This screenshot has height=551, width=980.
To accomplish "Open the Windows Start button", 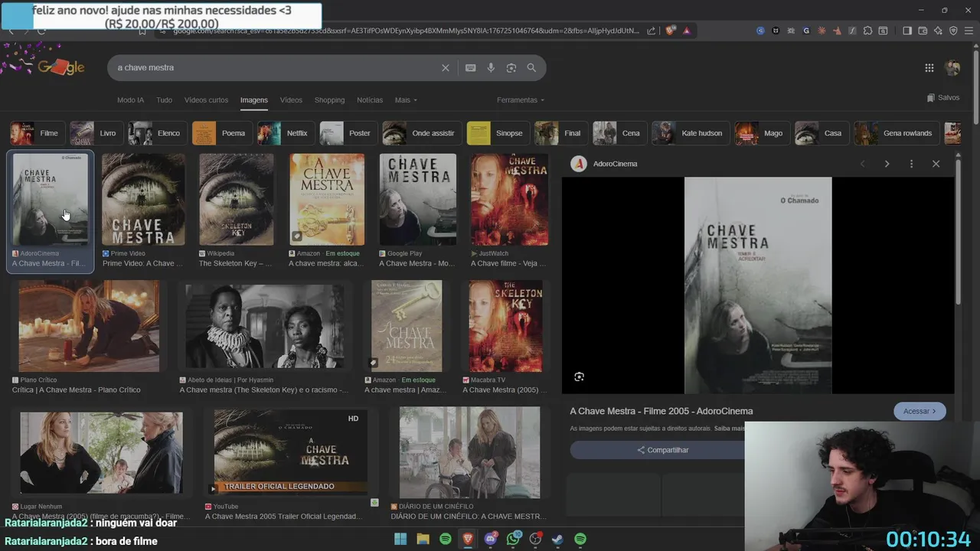I will [x=400, y=540].
